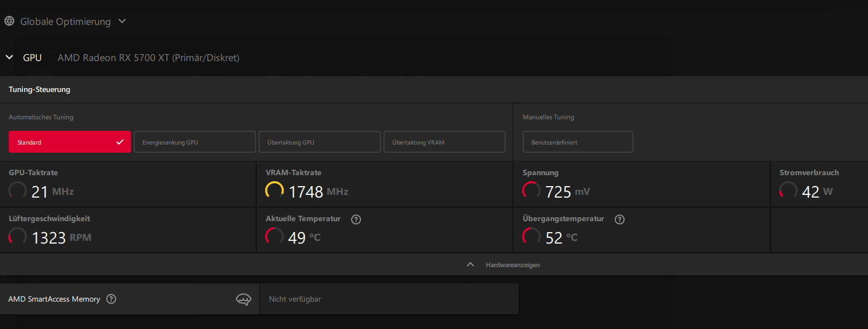Click the Tuning-Steuerung header

[39, 89]
